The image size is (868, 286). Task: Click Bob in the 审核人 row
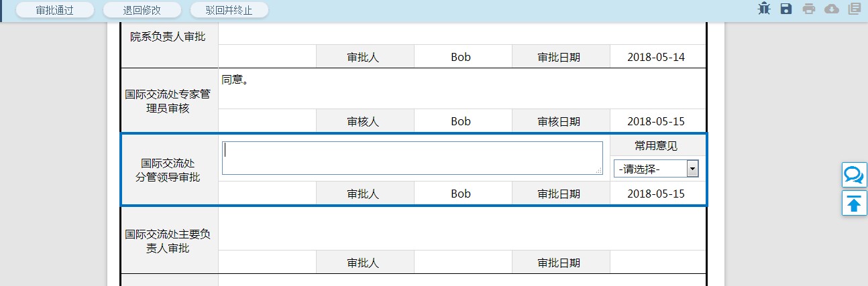click(x=461, y=121)
